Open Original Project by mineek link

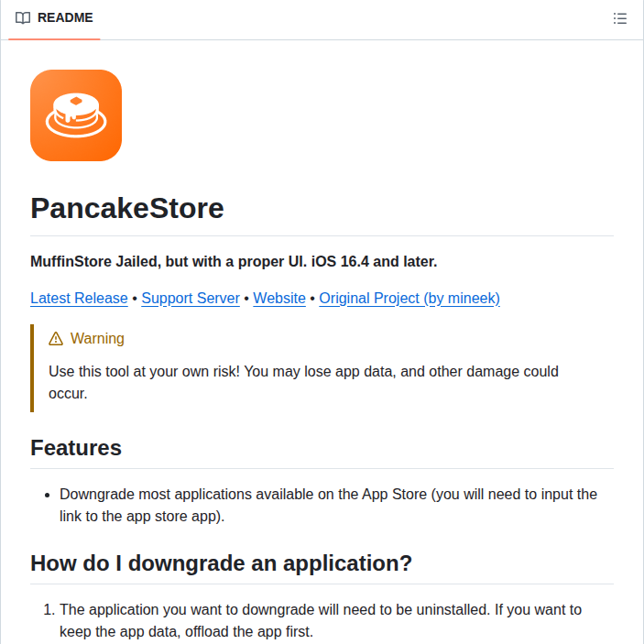pos(409,298)
